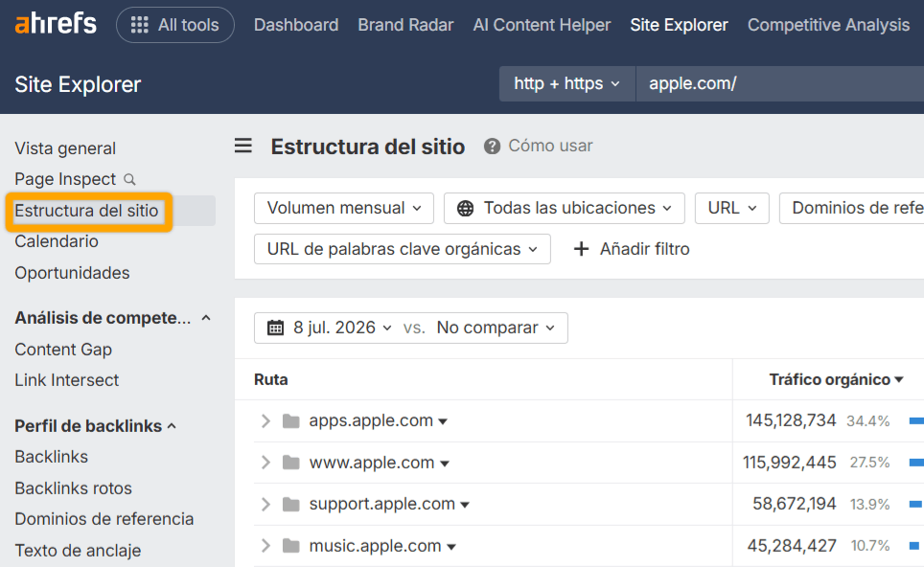Open AI Content Helper
The width and height of the screenshot is (924, 567).
coord(542,25)
